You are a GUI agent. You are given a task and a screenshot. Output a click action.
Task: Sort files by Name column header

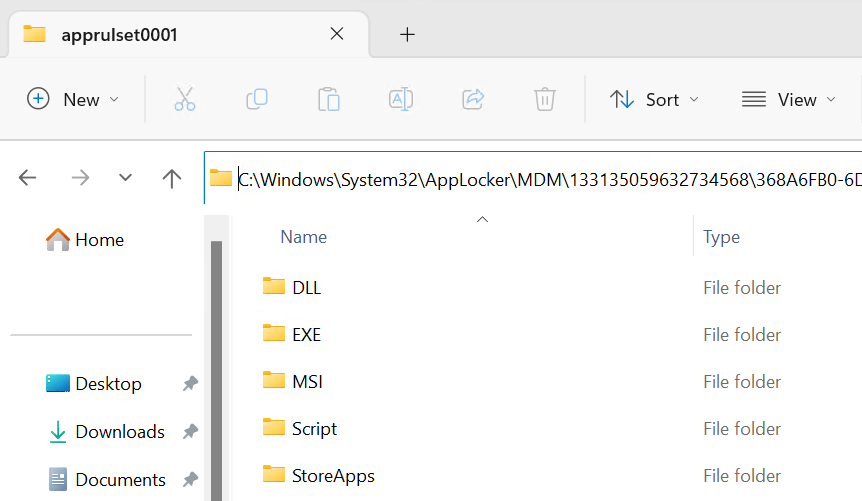304,237
